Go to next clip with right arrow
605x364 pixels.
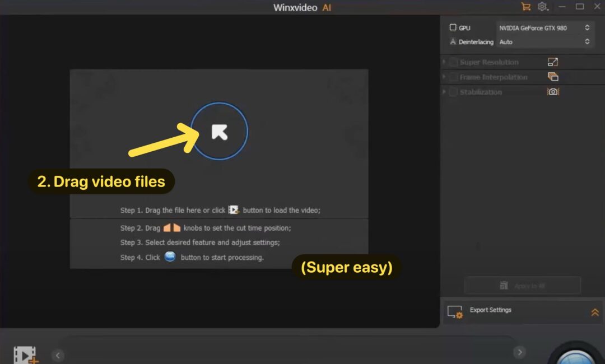[520, 352]
